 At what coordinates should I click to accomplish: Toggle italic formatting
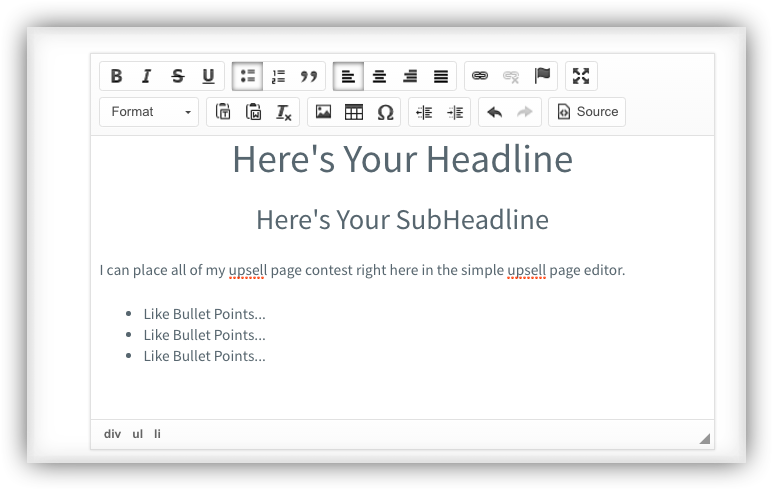click(x=146, y=76)
